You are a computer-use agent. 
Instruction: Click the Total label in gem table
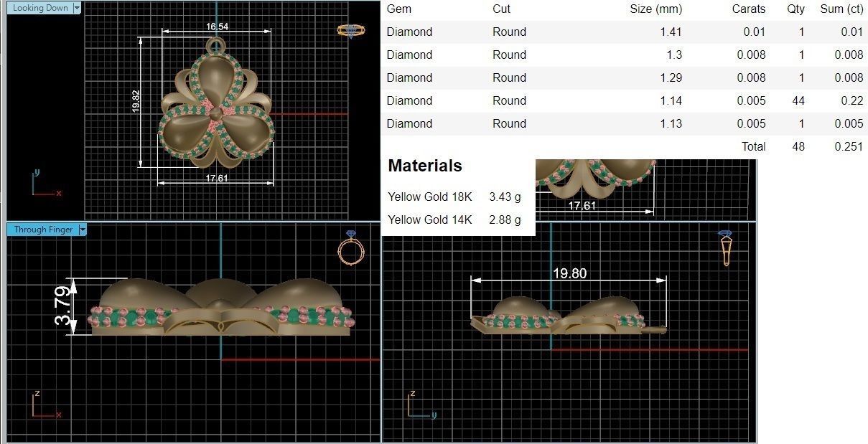tap(754, 146)
